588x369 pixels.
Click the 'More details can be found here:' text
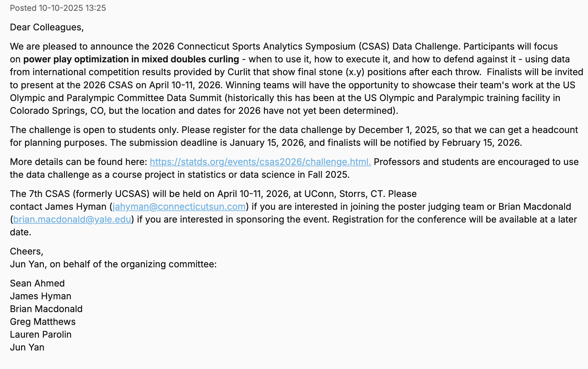coord(78,162)
